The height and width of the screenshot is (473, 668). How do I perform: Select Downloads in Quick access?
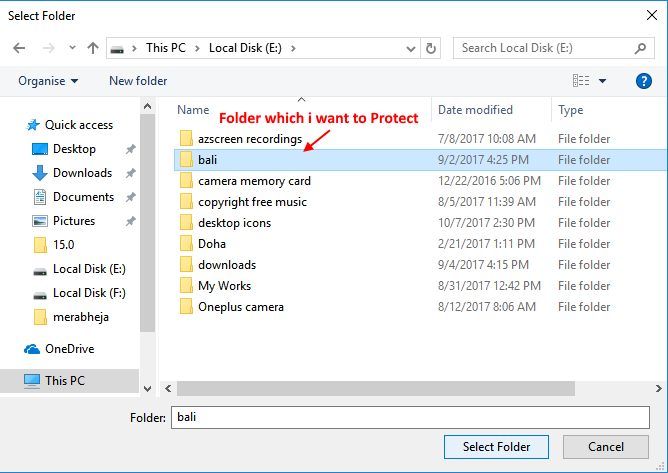click(82, 173)
